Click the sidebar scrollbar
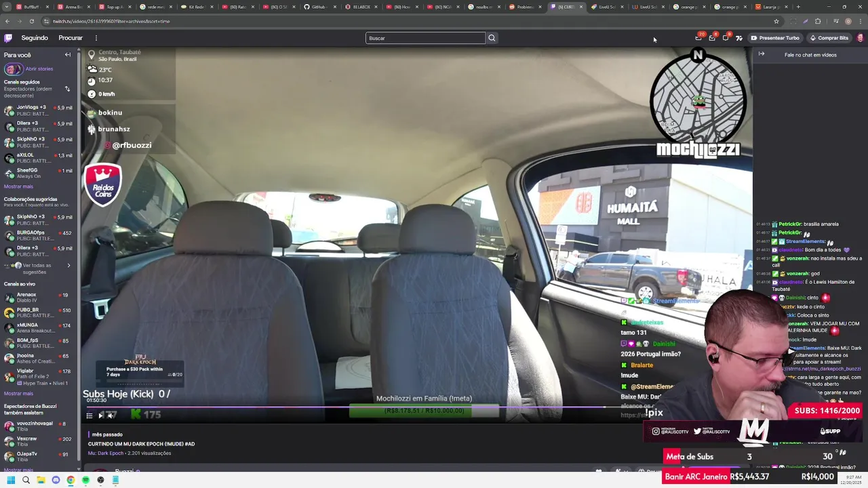868x488 pixels. [x=78, y=258]
